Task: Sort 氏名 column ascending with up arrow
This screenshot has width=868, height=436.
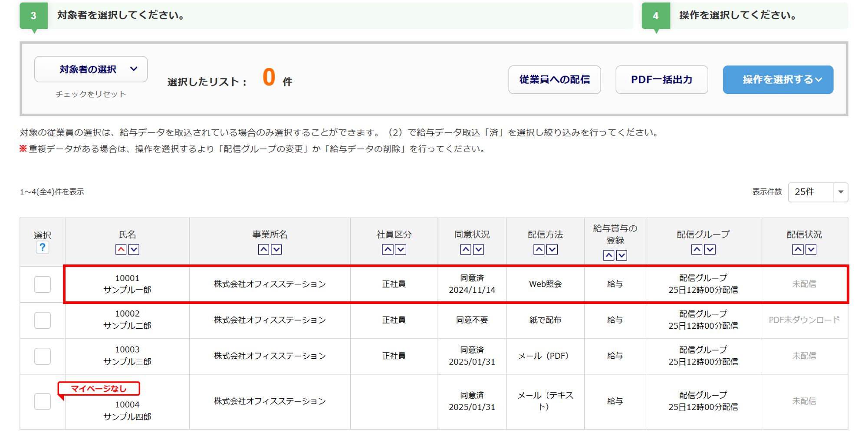Action: coord(121,250)
